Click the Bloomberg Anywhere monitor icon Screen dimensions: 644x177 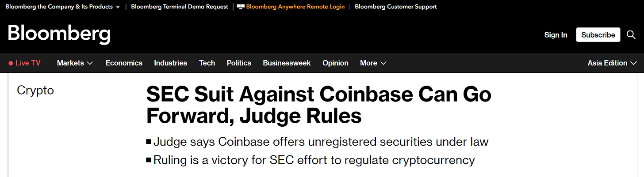[241, 7]
